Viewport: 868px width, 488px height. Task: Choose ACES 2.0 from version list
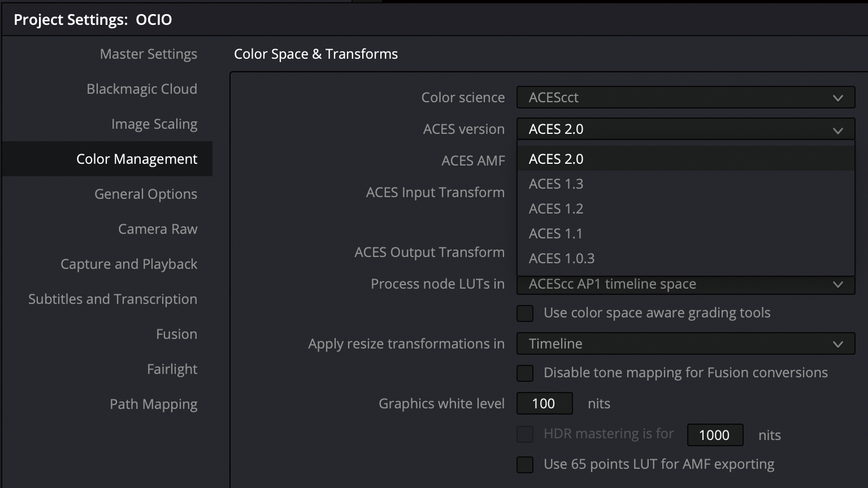pos(685,159)
